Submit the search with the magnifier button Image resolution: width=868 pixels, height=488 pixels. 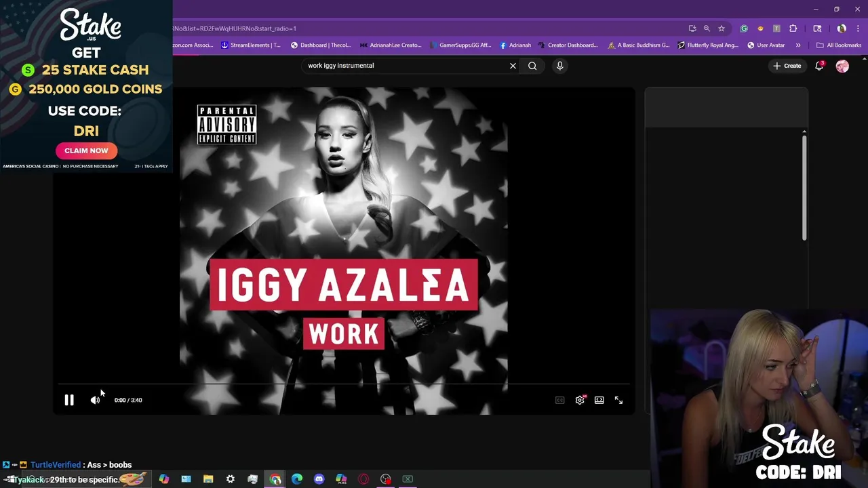tap(532, 66)
